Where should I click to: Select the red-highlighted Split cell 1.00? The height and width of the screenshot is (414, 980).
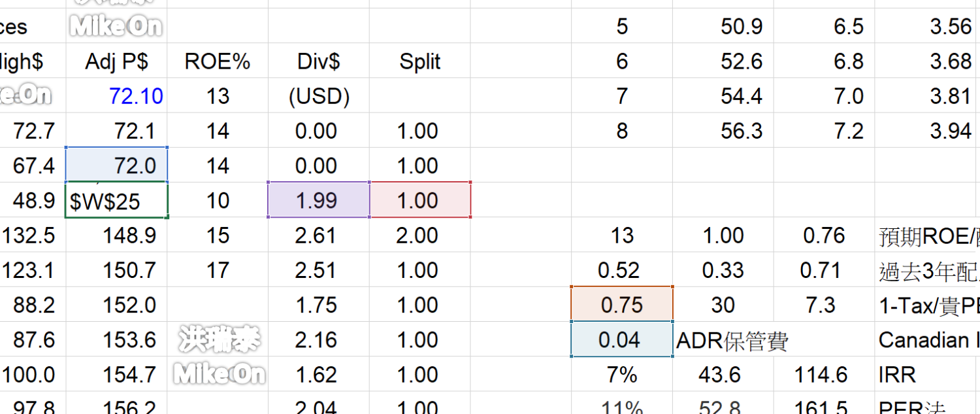pyautogui.click(x=420, y=200)
